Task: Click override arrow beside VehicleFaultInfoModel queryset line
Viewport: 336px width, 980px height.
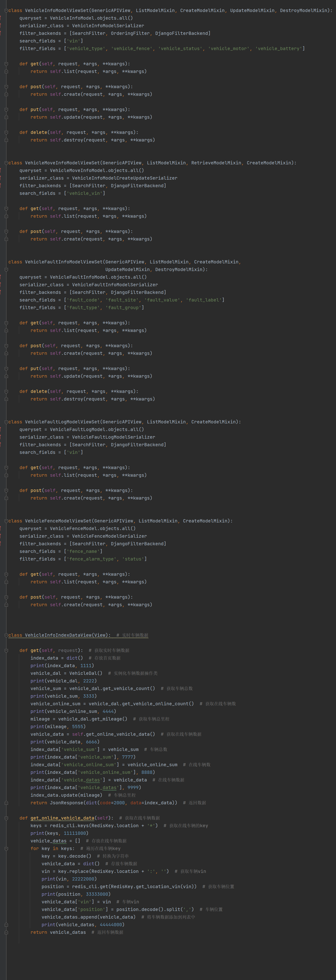Action: click(1, 277)
